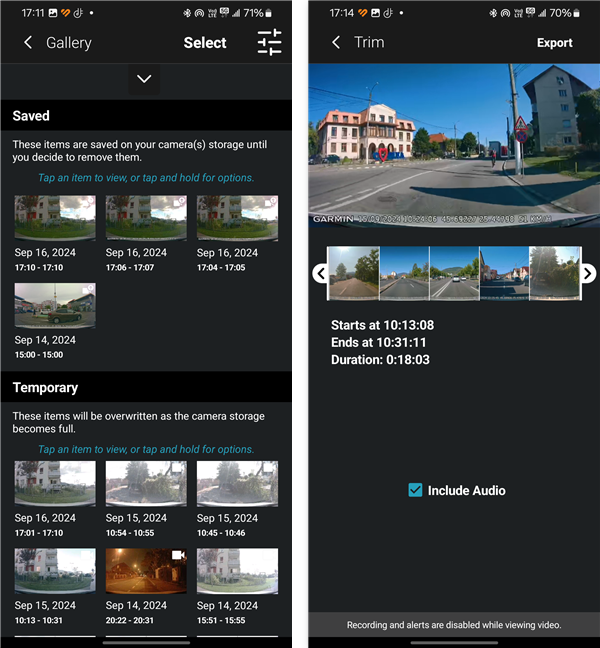Open temporary clip Sep 16 17:01 - 17:10

tap(55, 483)
